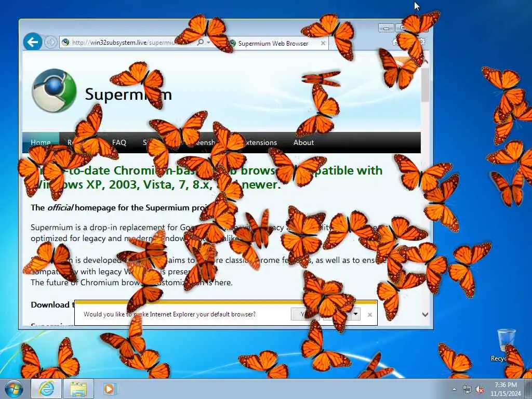This screenshot has width=532, height=399.
Task: Open Windows Explorer from taskbar
Action: pos(78,389)
